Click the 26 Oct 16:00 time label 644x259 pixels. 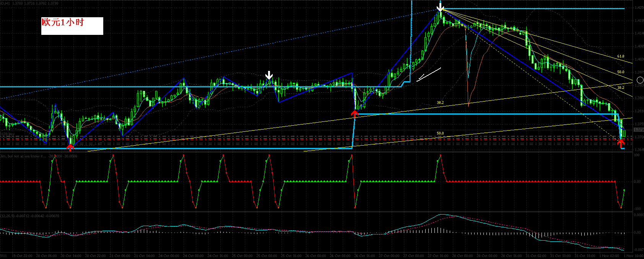point(364,256)
